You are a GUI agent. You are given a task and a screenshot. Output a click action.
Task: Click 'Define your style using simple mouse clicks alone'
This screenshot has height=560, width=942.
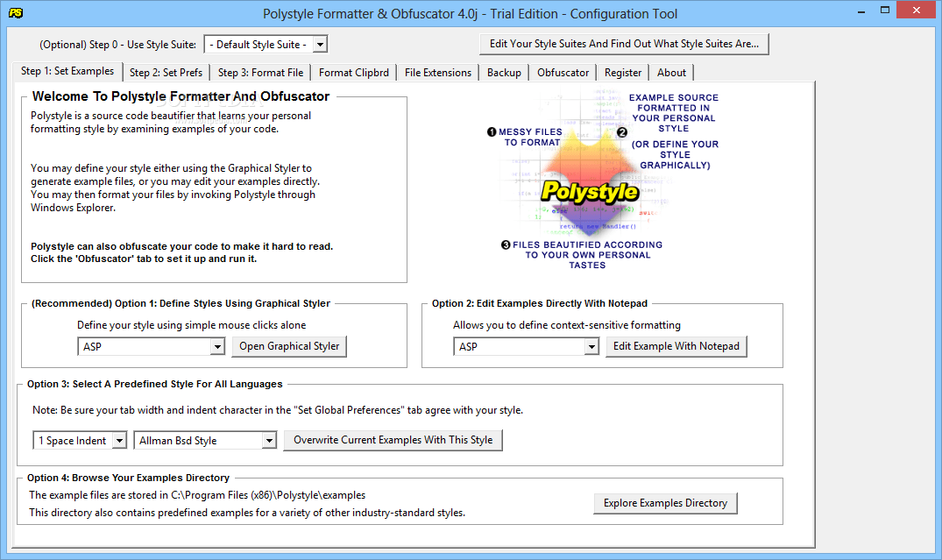point(192,325)
